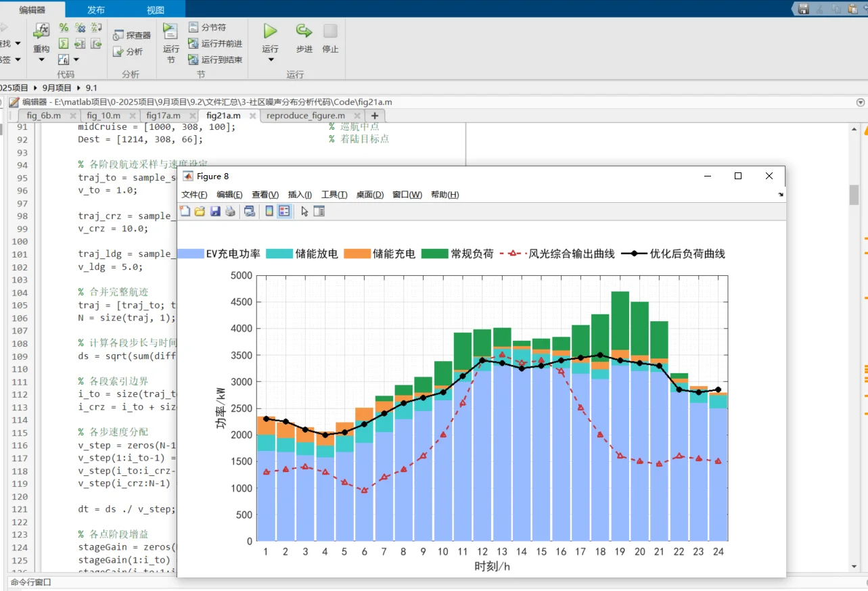Save the figure with the floppy disk icon
The image size is (868, 591).
[215, 212]
